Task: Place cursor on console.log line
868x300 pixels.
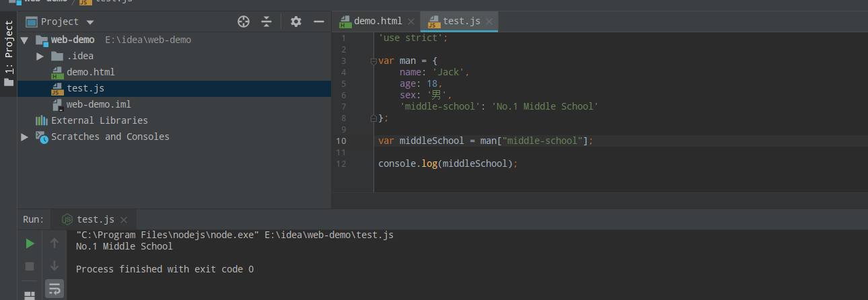Action: 447,163
